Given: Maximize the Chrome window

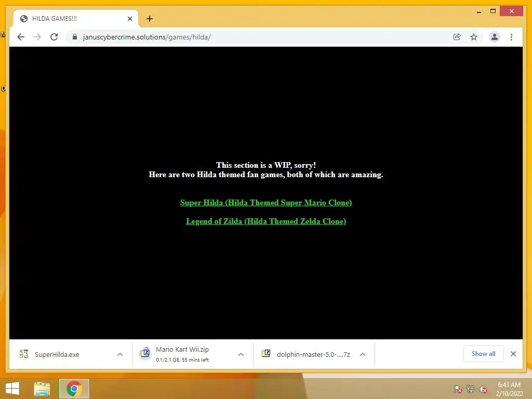Looking at the screenshot, I should [x=493, y=11].
